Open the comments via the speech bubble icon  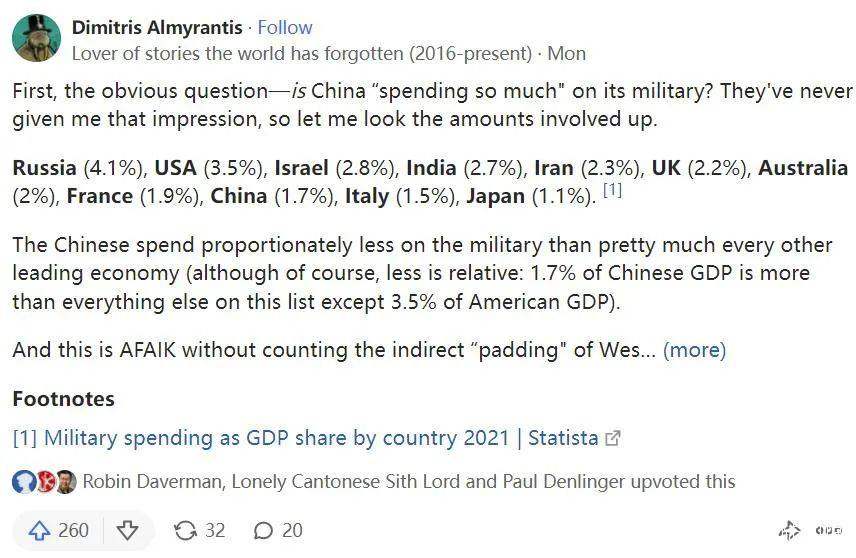(265, 530)
